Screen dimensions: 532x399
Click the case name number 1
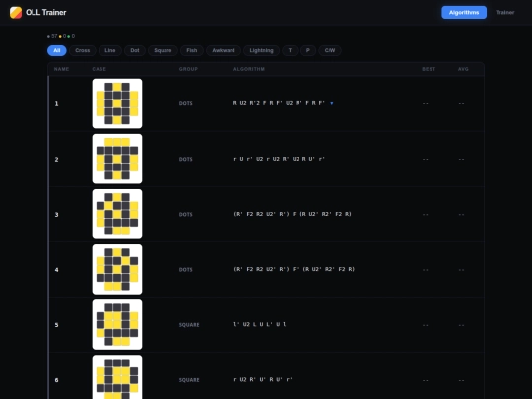point(57,104)
